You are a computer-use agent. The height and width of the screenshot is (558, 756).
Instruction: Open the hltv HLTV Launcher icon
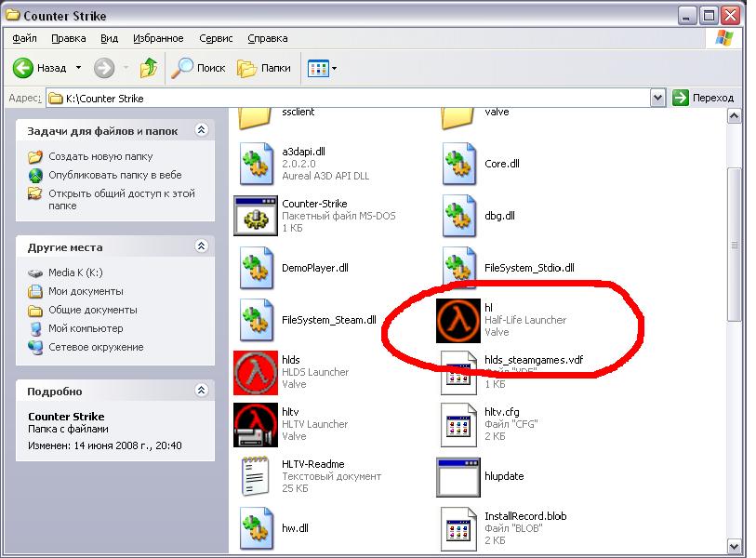coord(256,425)
